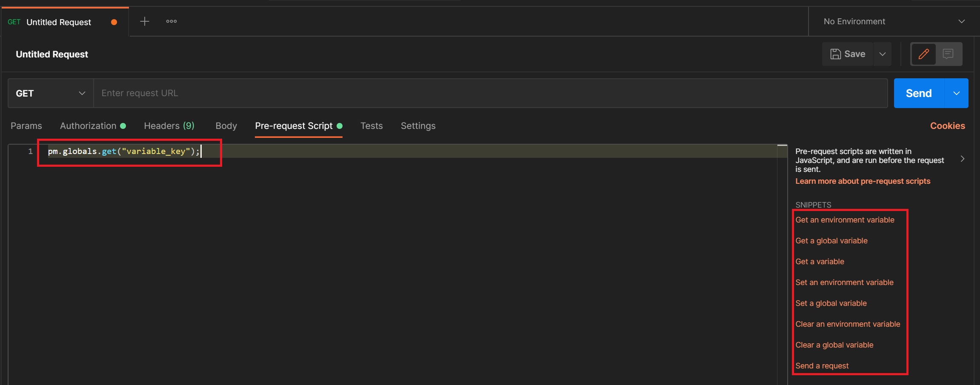Switch to the Authorization tab

pyautogui.click(x=88, y=126)
